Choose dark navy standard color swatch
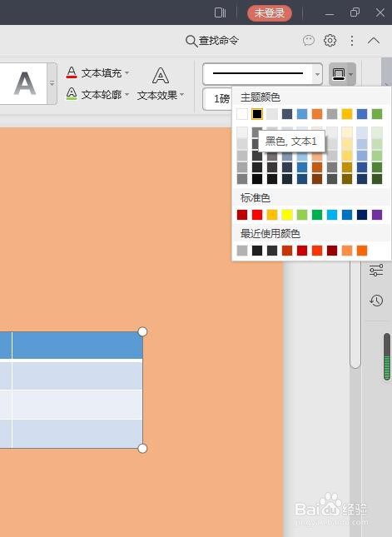Viewport: 392px width, 537px height. tap(362, 215)
